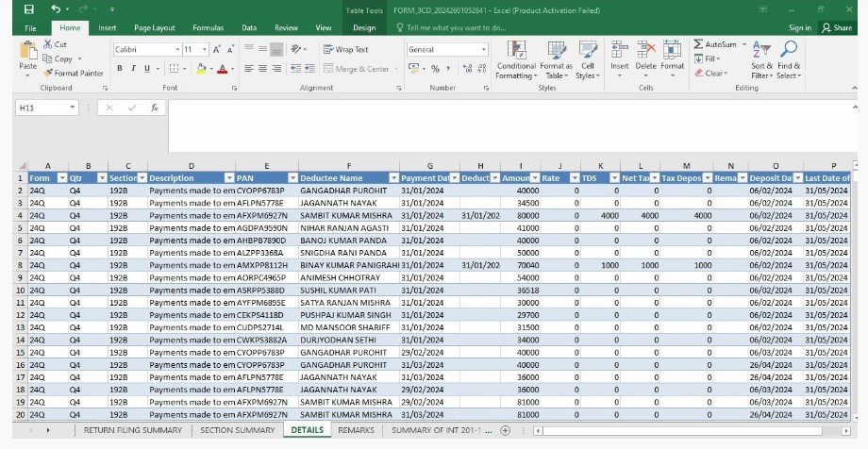
Task: Click the yellow fill color button
Action: 201,69
